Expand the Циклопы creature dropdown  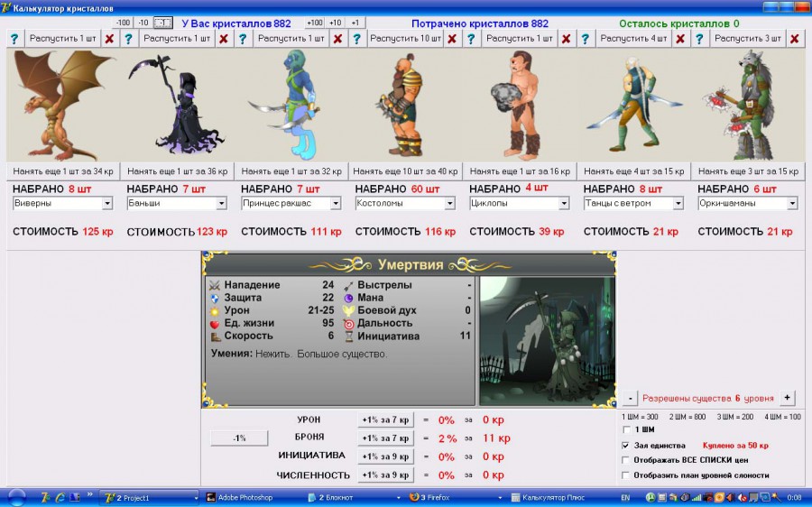point(564,204)
